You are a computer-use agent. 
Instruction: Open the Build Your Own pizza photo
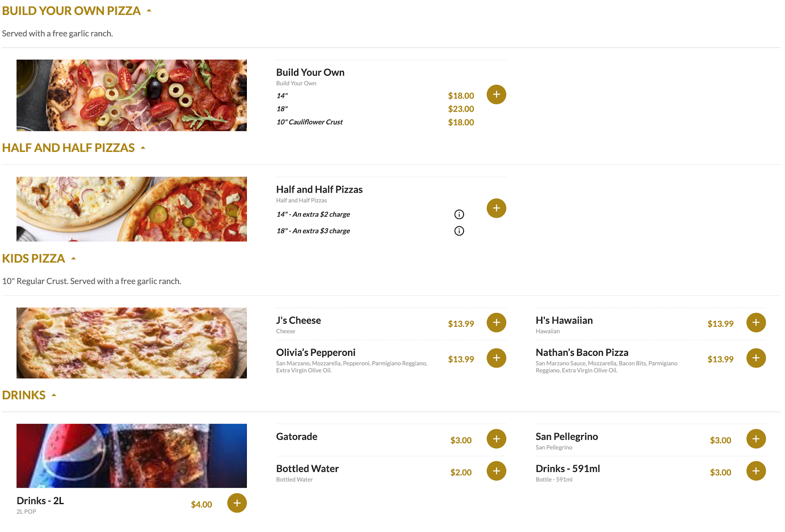click(131, 95)
